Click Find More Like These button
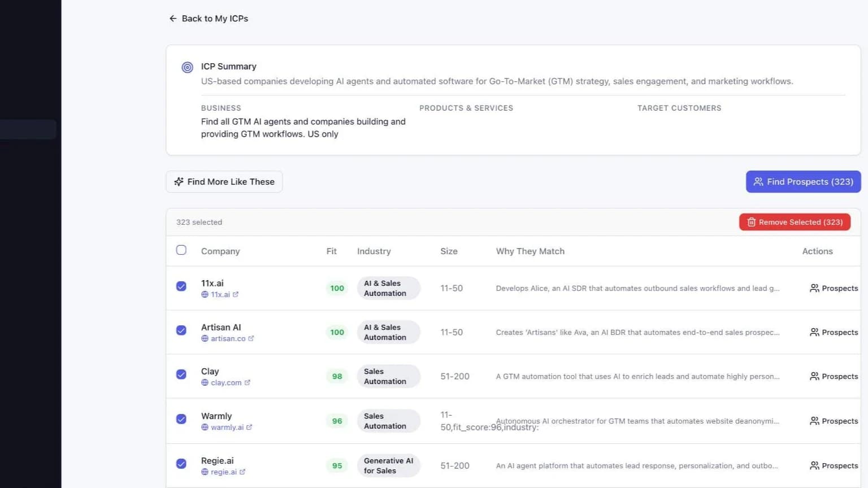868x488 pixels. pyautogui.click(x=224, y=182)
